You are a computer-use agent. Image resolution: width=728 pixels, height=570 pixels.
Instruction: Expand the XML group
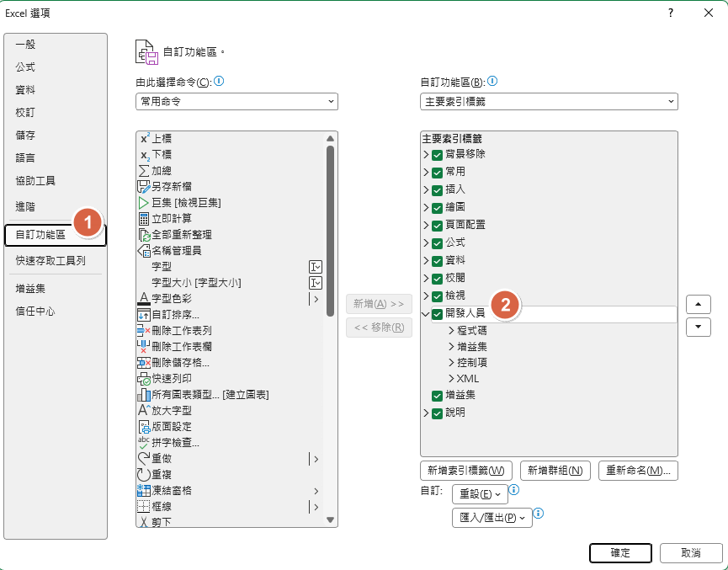point(451,379)
